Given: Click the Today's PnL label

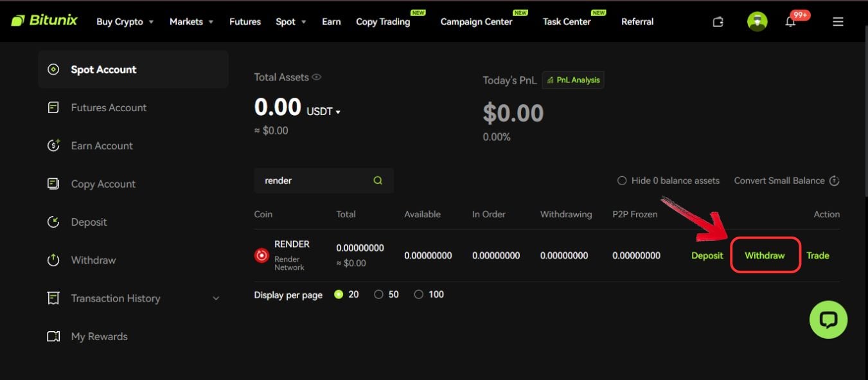Looking at the screenshot, I should pos(509,80).
